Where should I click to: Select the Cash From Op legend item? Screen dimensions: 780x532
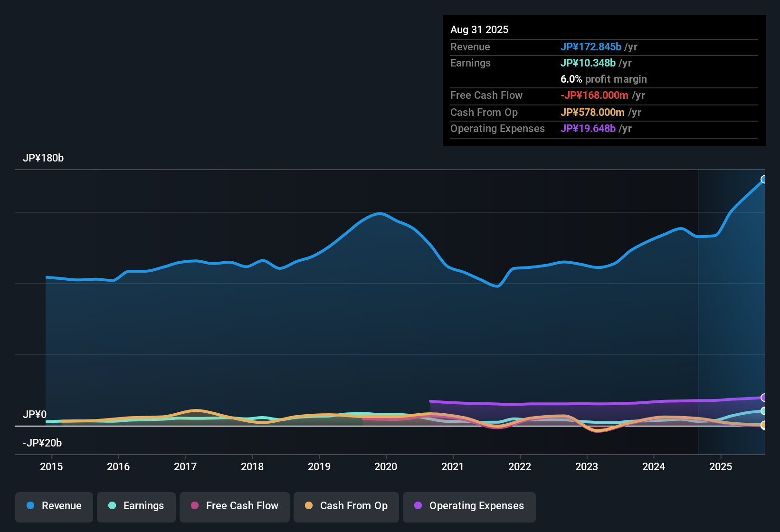click(346, 506)
